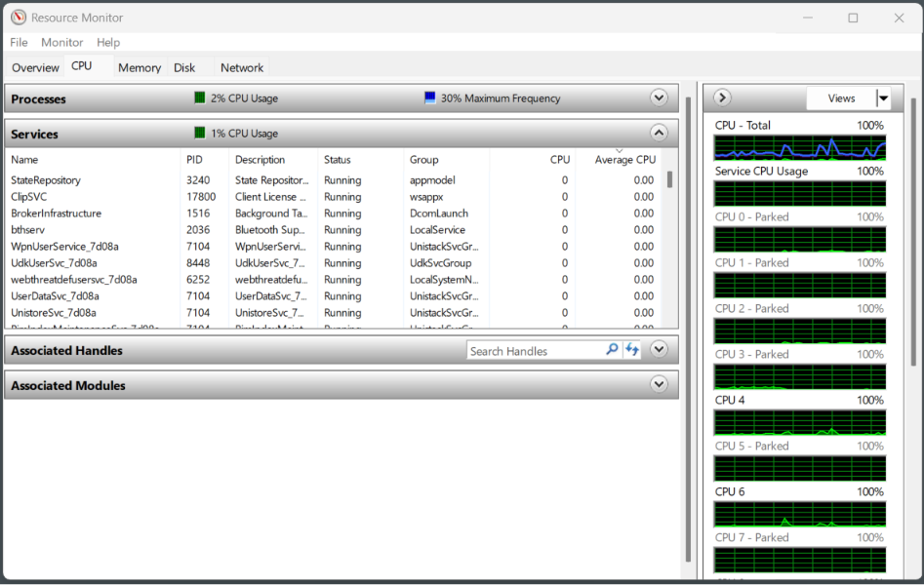Click the Views button
Viewport: 924px width, 585px height.
(841, 98)
